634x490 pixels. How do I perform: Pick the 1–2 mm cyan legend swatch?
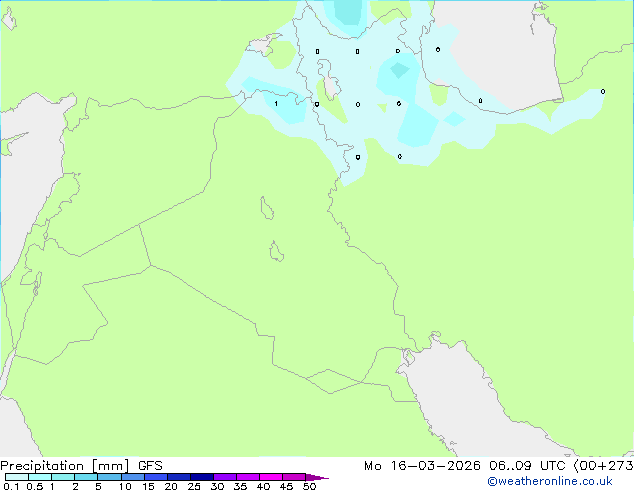click(63, 477)
